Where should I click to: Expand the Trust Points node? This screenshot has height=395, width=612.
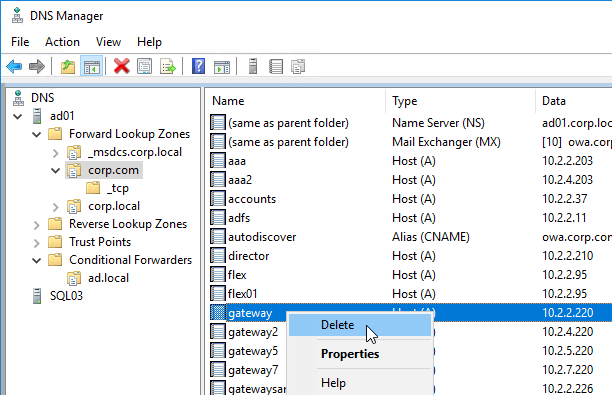click(x=37, y=243)
